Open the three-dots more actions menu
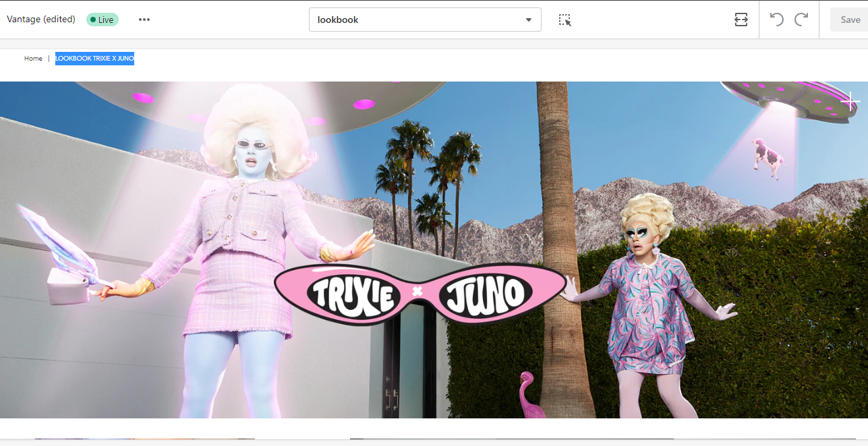This screenshot has width=868, height=446. click(x=144, y=20)
